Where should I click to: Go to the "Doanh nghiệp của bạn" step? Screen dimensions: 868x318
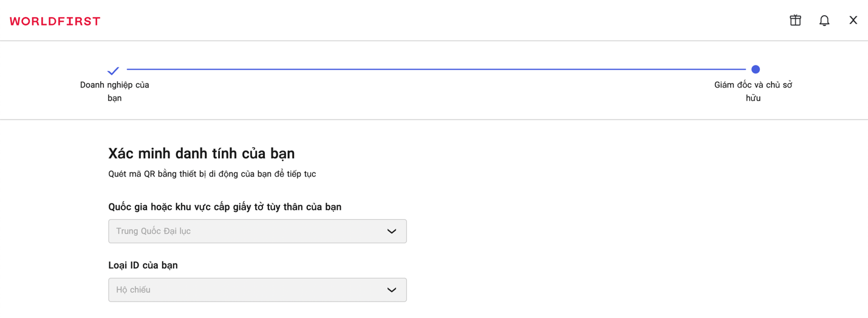pyautogui.click(x=115, y=91)
